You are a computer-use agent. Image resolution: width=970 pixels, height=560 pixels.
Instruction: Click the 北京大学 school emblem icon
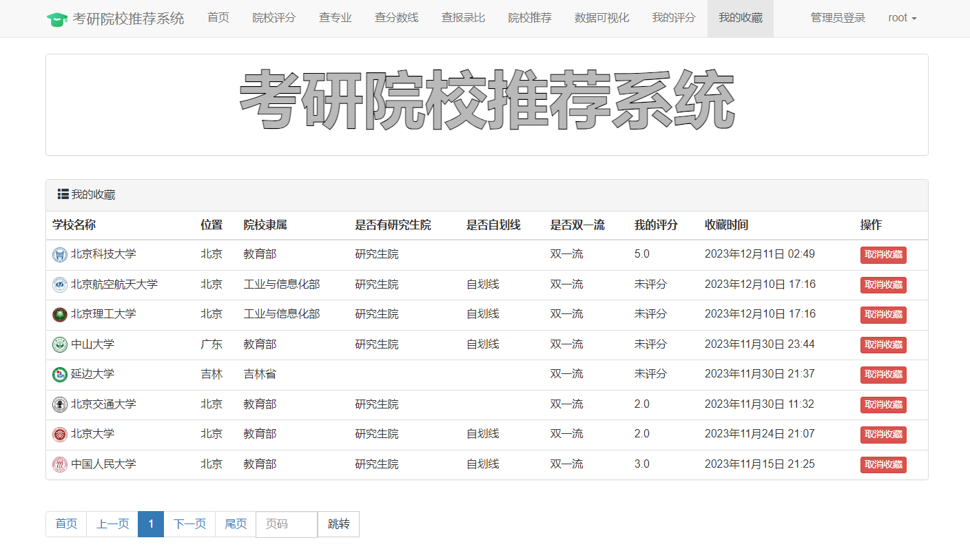[60, 435]
